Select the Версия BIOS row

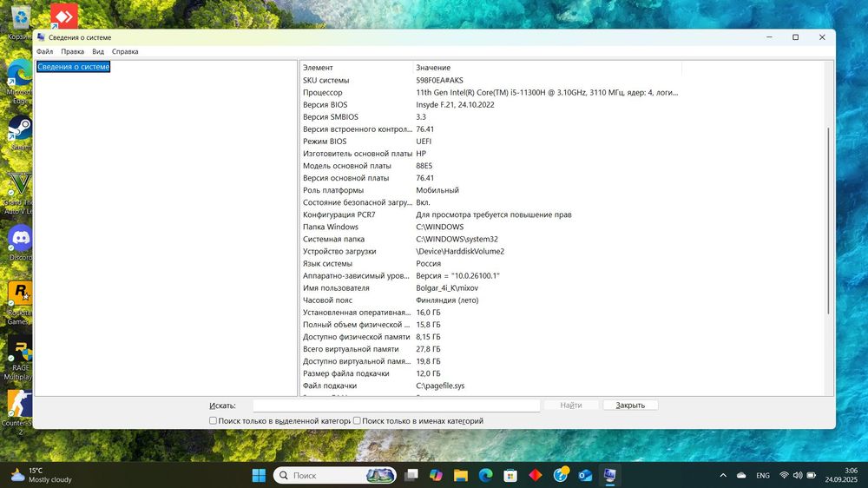[x=491, y=105]
